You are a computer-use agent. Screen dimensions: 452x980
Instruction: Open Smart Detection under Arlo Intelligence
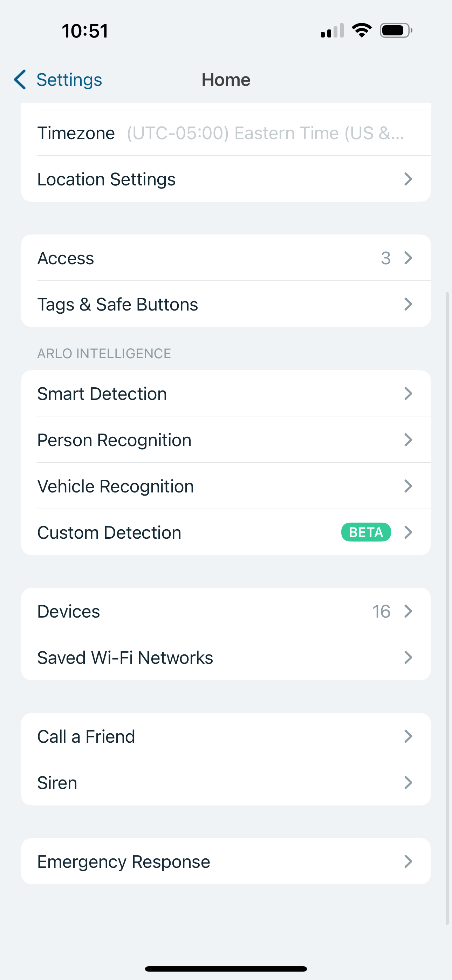tap(152, 394)
